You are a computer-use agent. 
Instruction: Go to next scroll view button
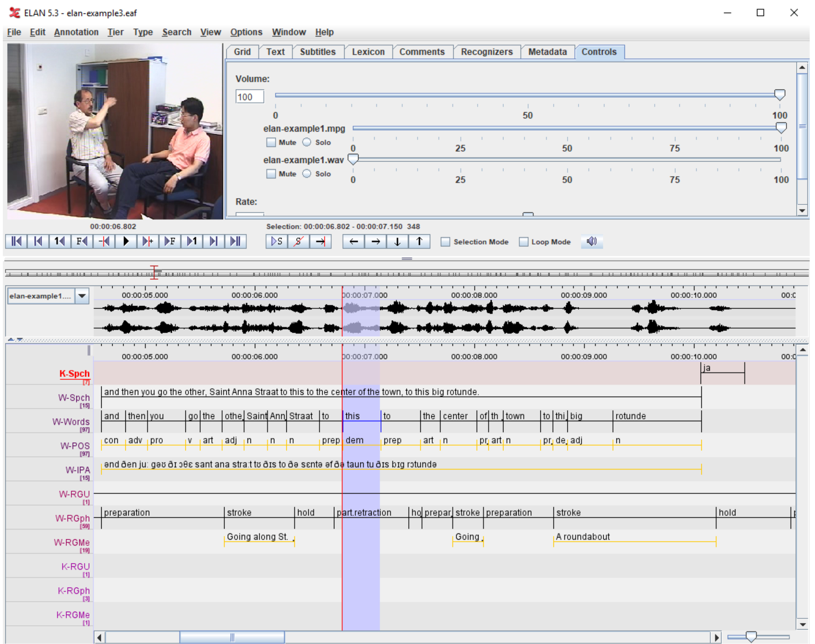(x=214, y=241)
